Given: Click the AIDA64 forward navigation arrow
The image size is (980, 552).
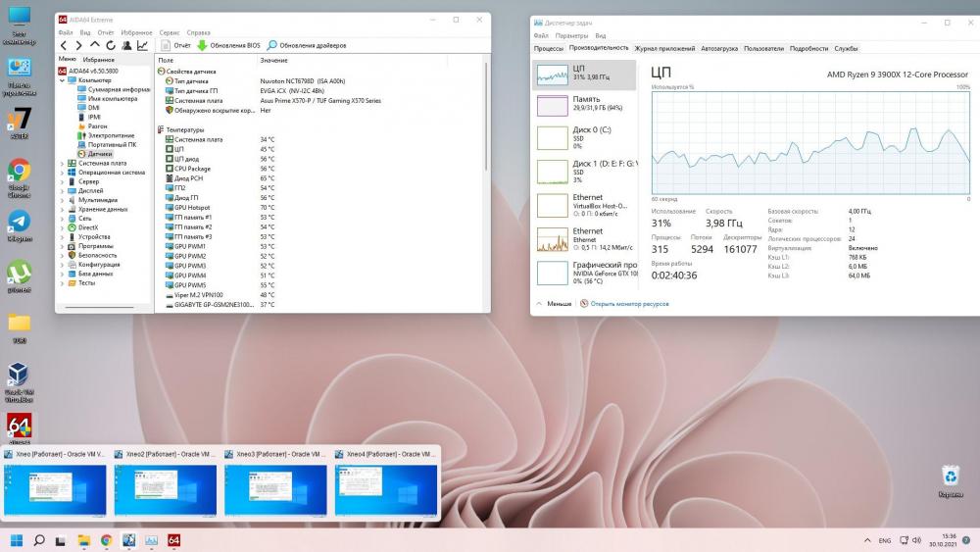Looking at the screenshot, I should 78,45.
